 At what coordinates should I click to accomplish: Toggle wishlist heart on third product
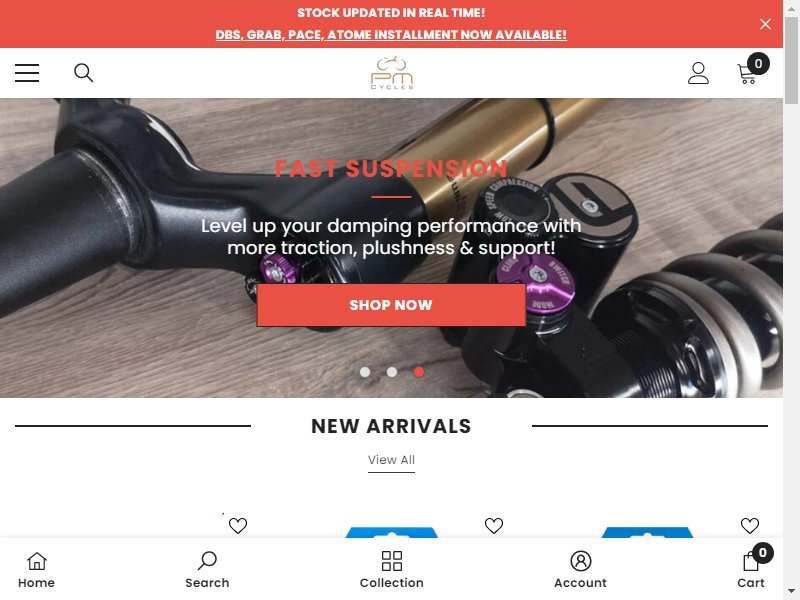click(x=750, y=526)
